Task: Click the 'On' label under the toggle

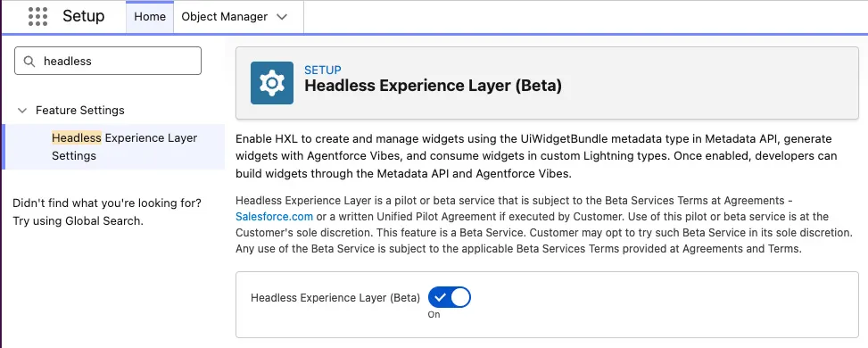Action: coord(434,314)
